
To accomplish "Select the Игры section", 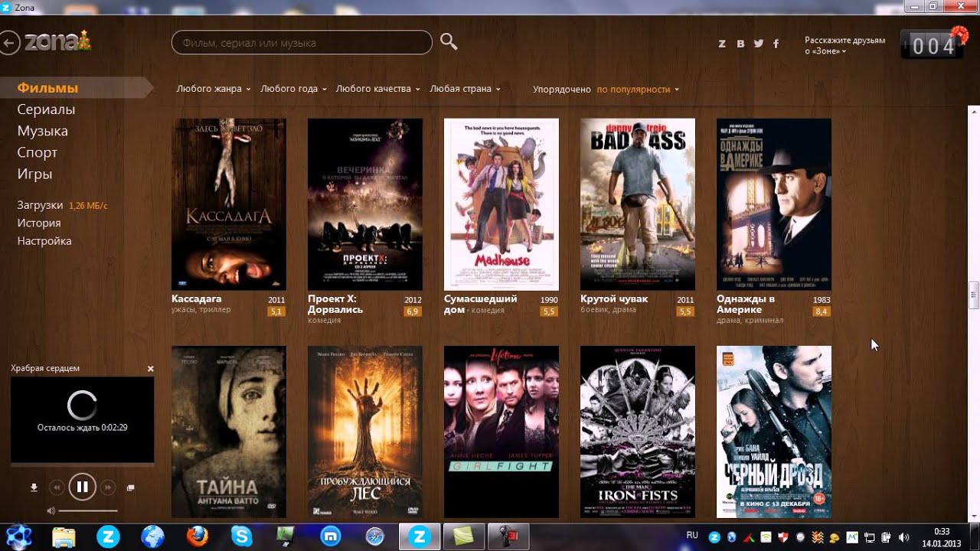I will [34, 174].
